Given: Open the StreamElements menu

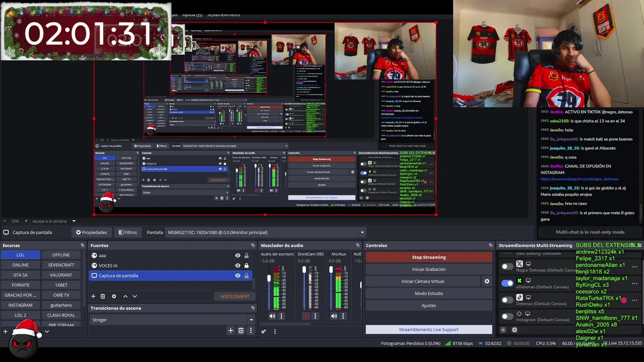Looking at the screenshot, I should coord(224,15).
